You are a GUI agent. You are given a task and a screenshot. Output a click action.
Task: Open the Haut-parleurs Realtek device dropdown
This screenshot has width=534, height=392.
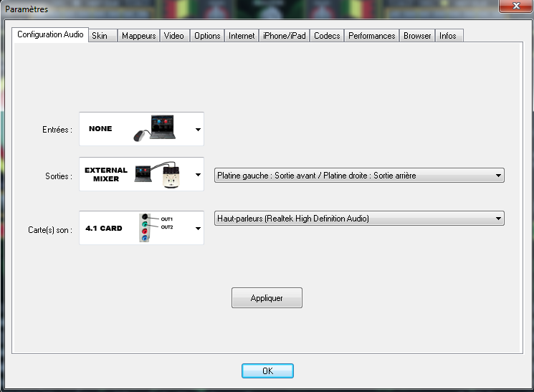pyautogui.click(x=359, y=219)
